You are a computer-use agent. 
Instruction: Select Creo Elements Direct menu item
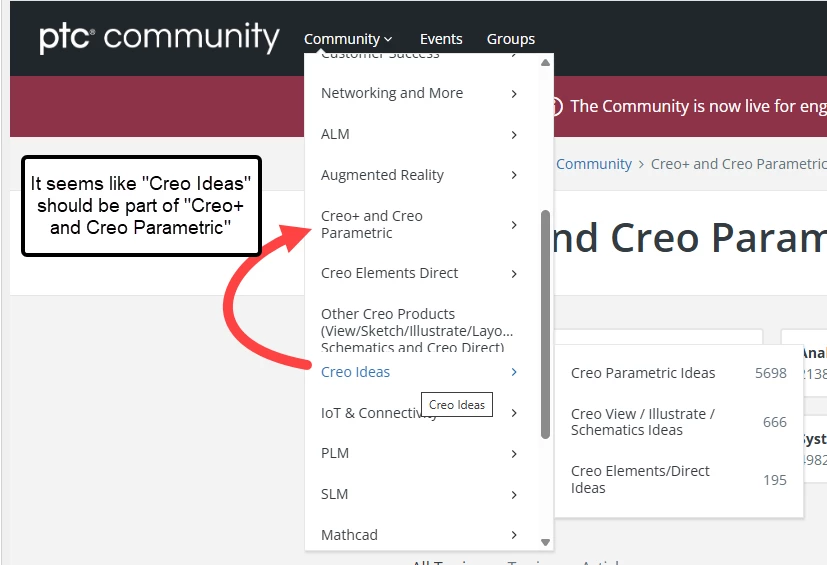tap(389, 273)
